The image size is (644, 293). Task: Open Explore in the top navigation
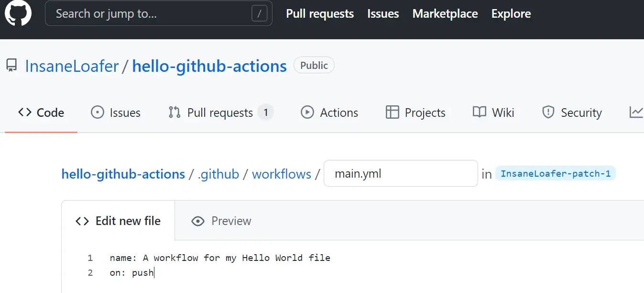tap(511, 14)
